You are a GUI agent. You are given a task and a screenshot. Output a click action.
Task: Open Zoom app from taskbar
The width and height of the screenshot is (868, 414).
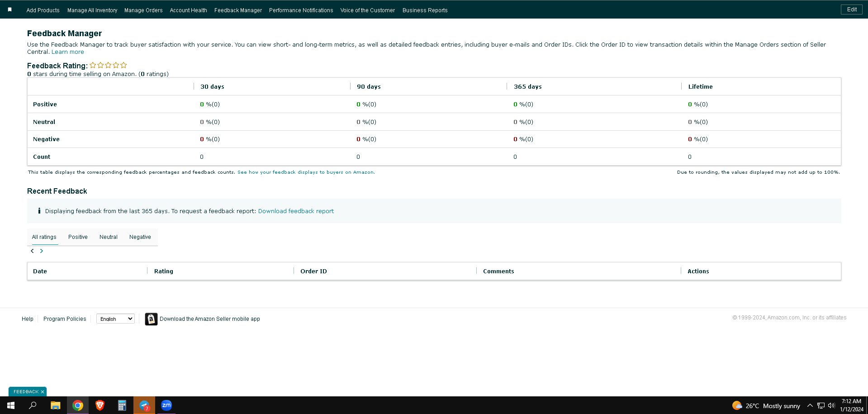[166, 405]
